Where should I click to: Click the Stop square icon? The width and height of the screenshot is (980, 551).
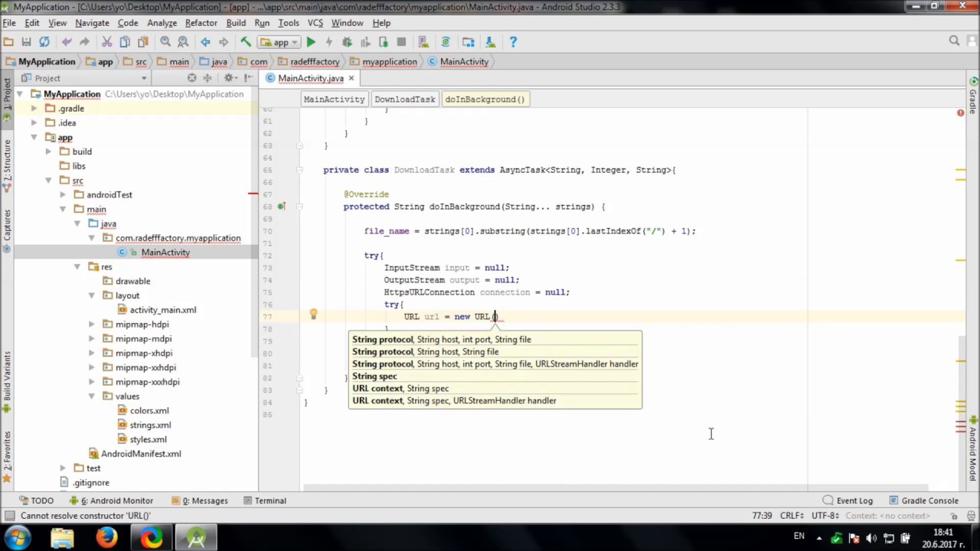click(x=401, y=42)
